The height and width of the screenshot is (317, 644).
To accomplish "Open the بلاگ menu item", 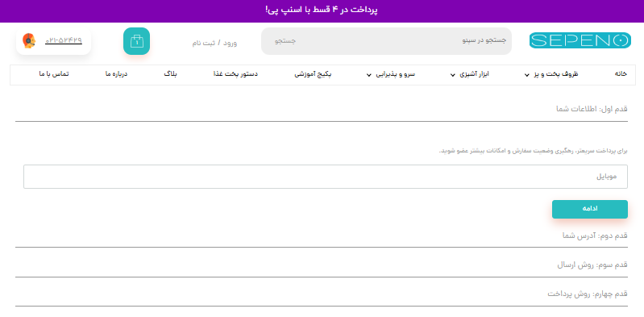I will [x=170, y=74].
